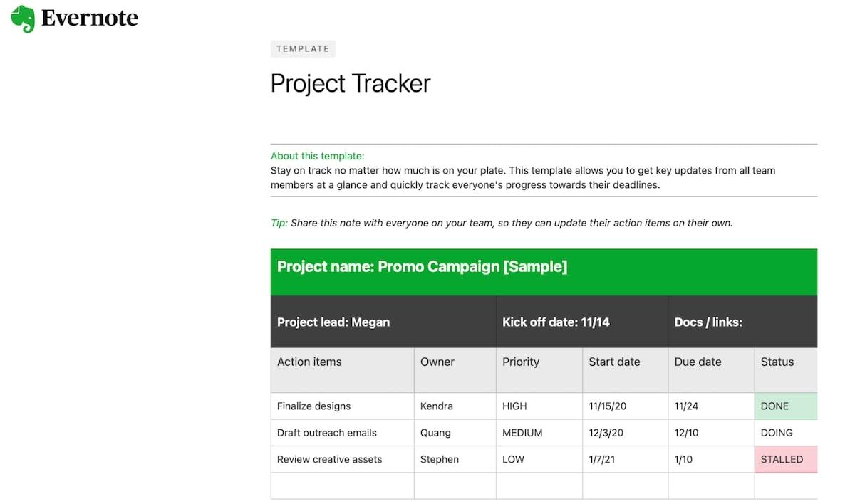
Task: Click the 1/7/21 start date cell
Action: (x=603, y=459)
